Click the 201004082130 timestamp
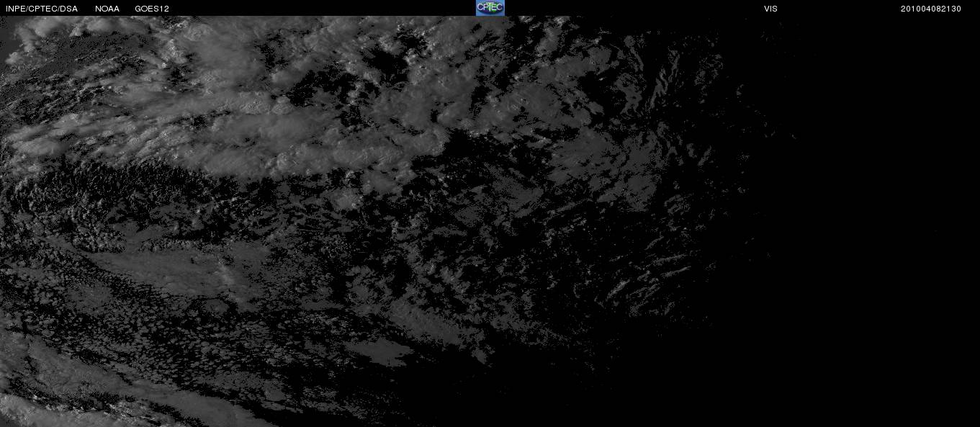This screenshot has height=427, width=980. click(x=931, y=9)
